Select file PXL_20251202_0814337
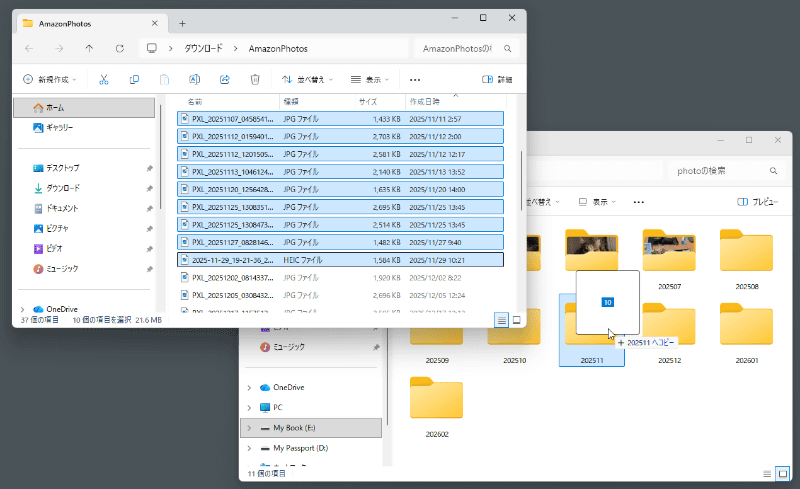 [340, 278]
